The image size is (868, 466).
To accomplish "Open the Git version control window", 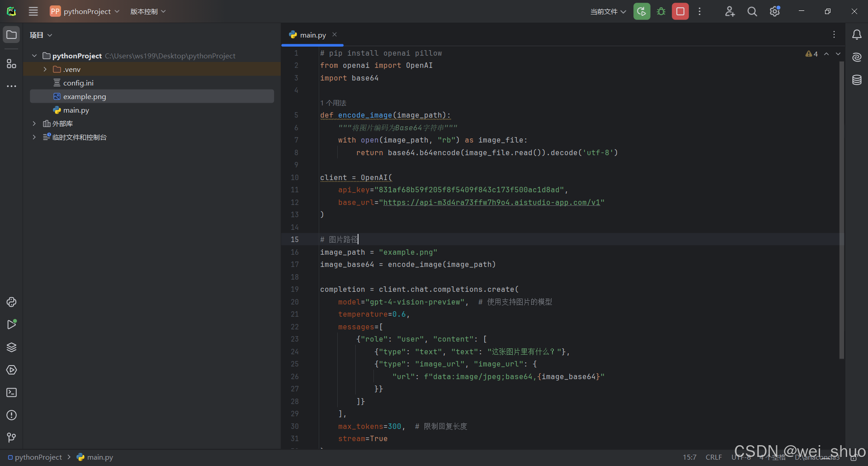I will [11, 437].
